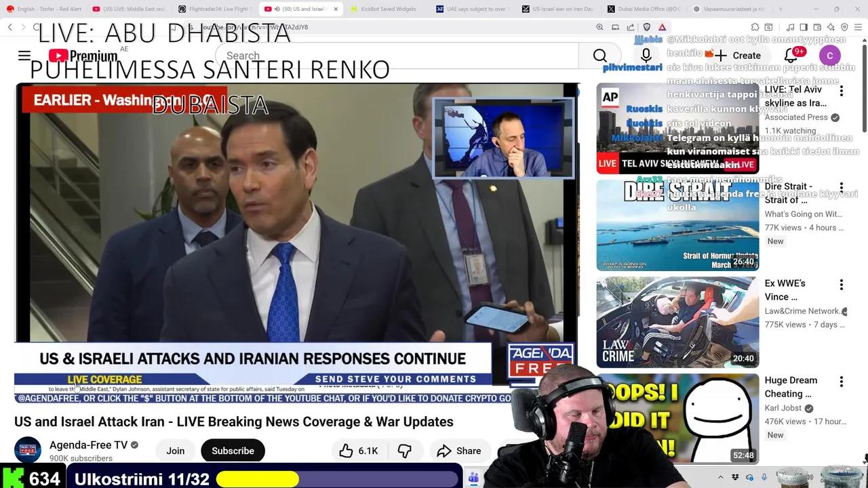Open Huge Dream Cheating video thumbnail
The image size is (868, 488).
677,419
